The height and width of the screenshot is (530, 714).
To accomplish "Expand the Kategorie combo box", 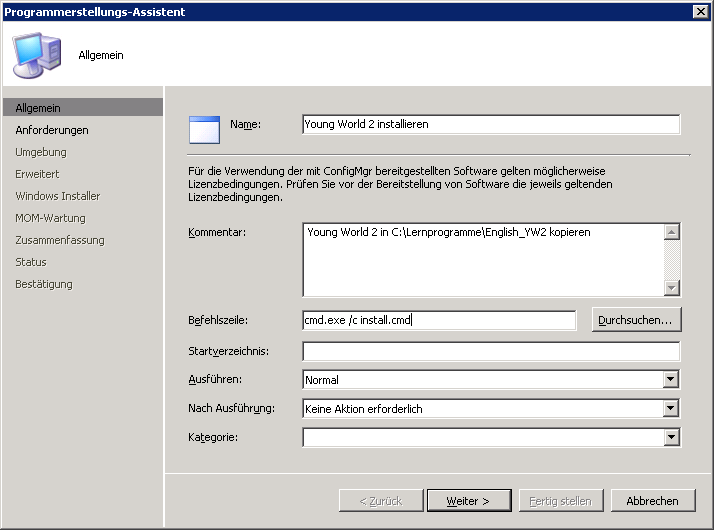I will [x=671, y=438].
